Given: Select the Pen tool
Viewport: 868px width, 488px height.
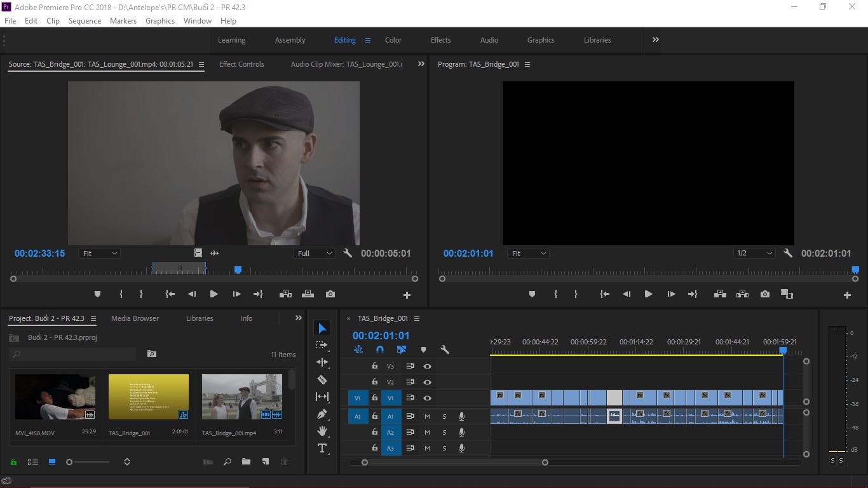Looking at the screenshot, I should tap(322, 414).
